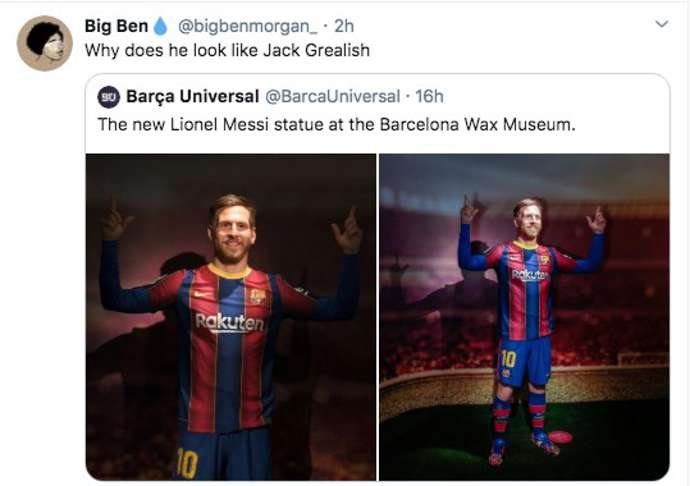Click the blue droplet emoji beside Big Ben
Image resolution: width=690 pixels, height=486 pixels.
tap(161, 26)
